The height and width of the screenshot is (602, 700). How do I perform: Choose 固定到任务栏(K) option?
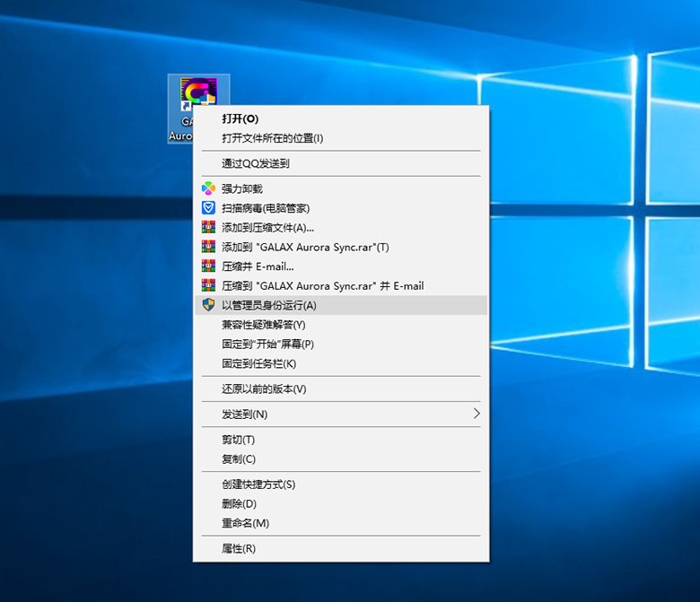point(258,363)
